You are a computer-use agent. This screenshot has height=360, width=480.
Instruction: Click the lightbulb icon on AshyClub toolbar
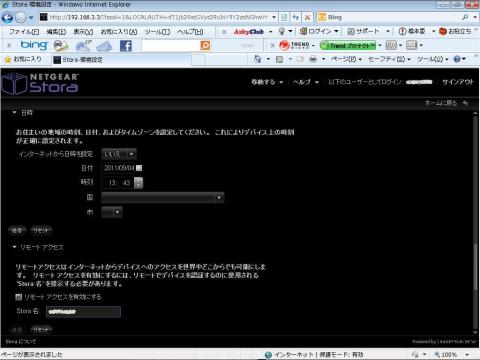282,31
